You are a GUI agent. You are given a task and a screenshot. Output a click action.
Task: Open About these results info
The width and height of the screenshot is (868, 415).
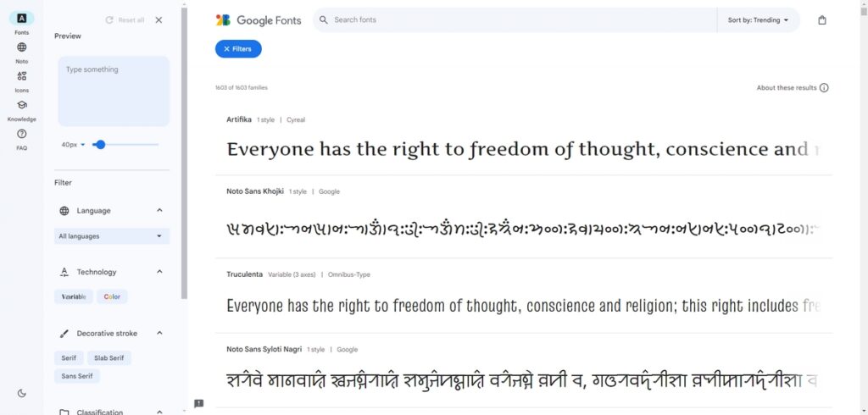[x=793, y=88]
